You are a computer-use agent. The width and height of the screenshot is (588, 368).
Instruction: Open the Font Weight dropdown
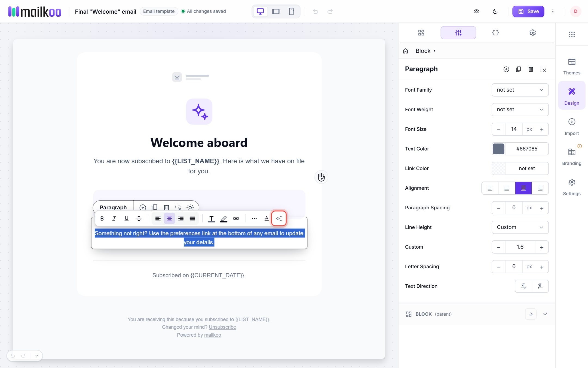(520, 110)
